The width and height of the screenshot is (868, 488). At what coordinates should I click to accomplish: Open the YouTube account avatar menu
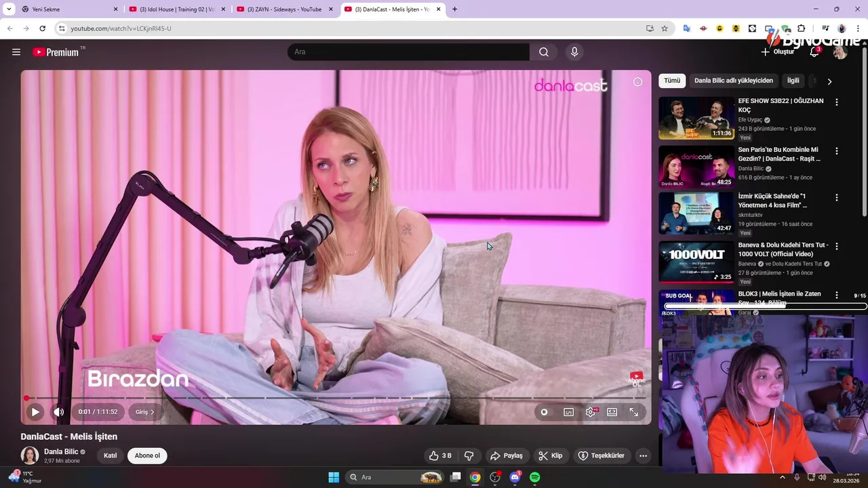pyautogui.click(x=840, y=52)
